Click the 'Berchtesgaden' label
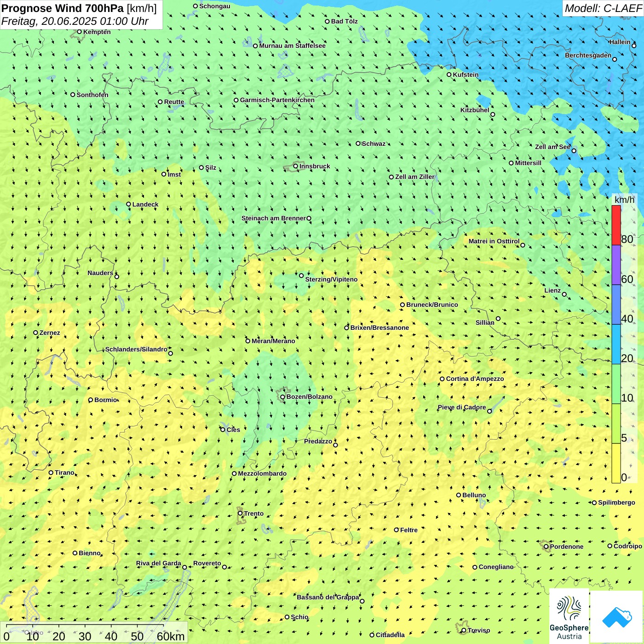The height and width of the screenshot is (644, 644). 588,55
